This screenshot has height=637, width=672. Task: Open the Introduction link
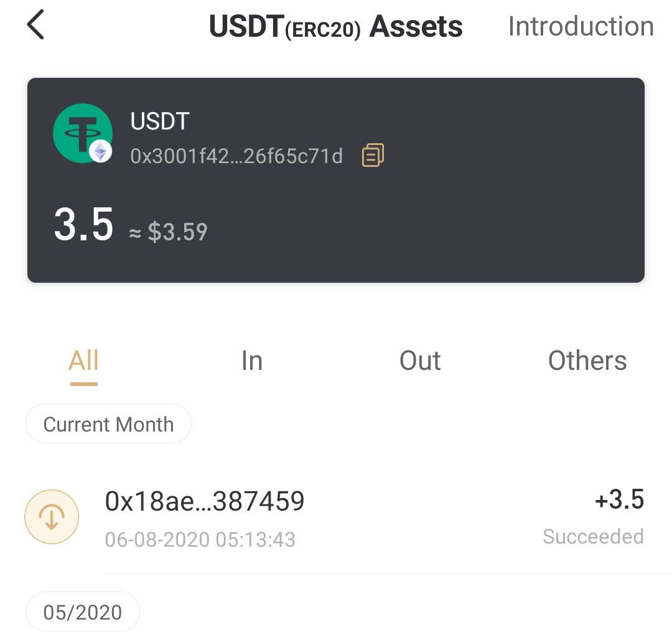pyautogui.click(x=581, y=27)
